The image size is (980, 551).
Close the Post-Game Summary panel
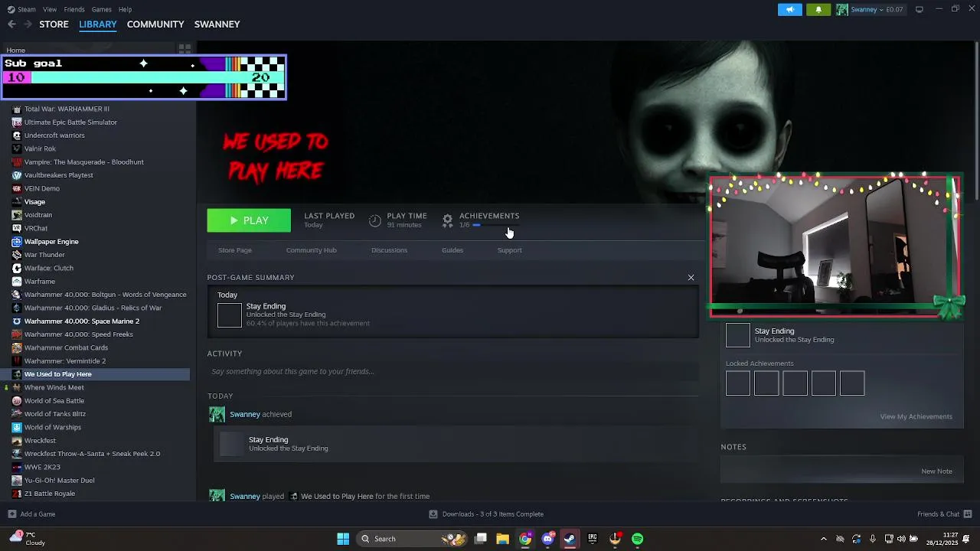691,278
